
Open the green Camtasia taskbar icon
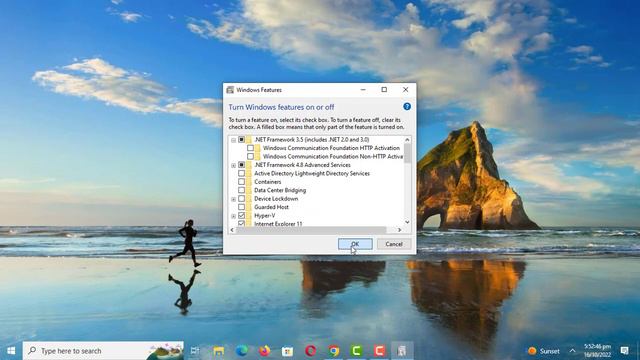click(356, 351)
